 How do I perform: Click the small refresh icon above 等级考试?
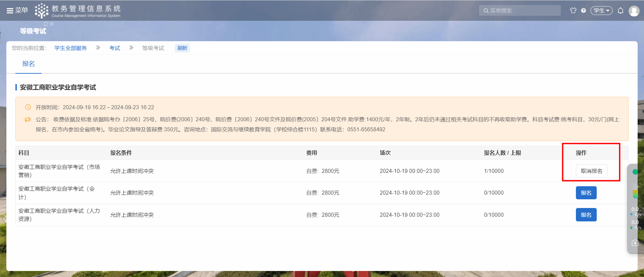(x=46, y=24)
